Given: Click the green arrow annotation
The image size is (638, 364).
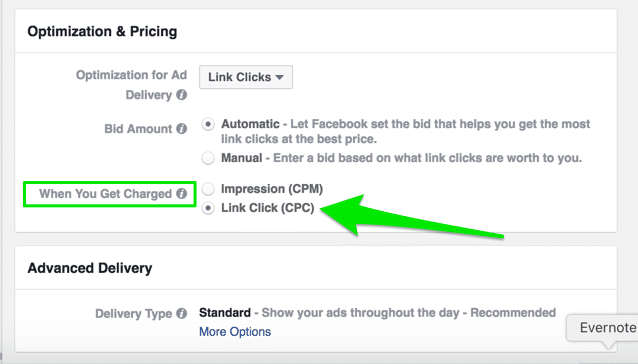Looking at the screenshot, I should [411, 216].
